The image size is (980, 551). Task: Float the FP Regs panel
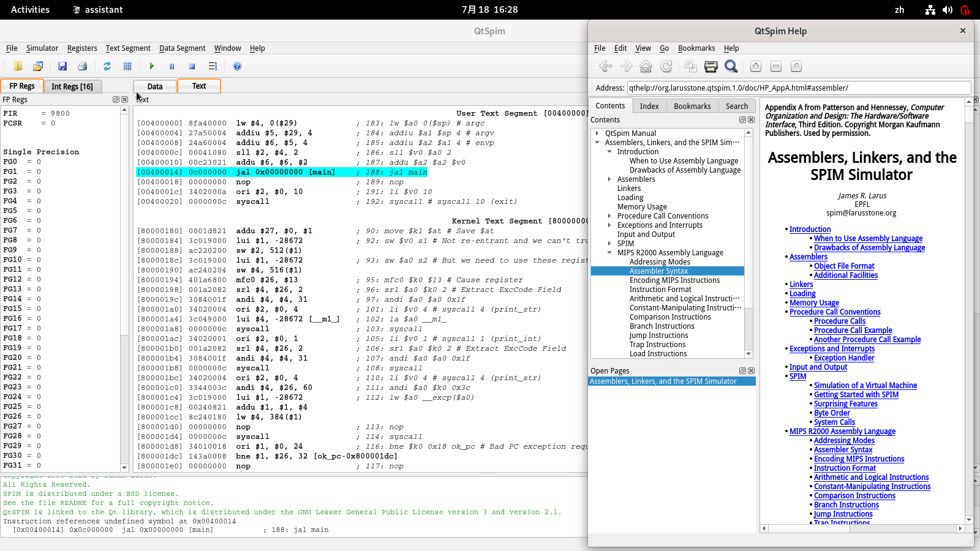116,99
